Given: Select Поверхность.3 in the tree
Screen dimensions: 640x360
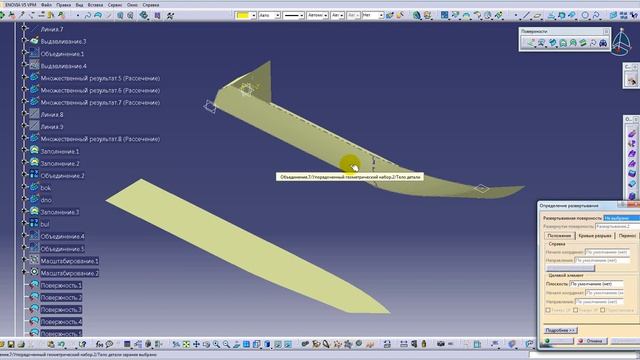Looking at the screenshot, I should pos(61,310).
